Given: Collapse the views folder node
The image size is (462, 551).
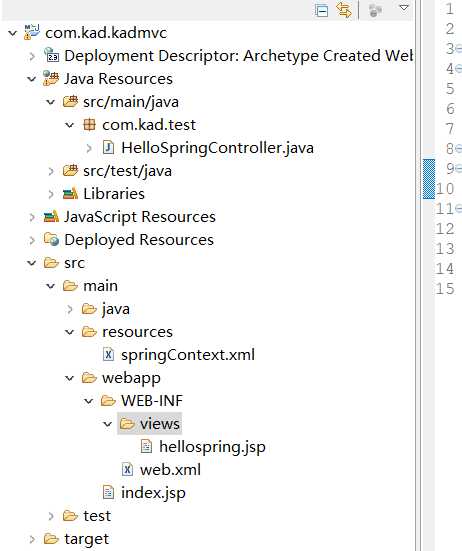Looking at the screenshot, I should click(108, 424).
